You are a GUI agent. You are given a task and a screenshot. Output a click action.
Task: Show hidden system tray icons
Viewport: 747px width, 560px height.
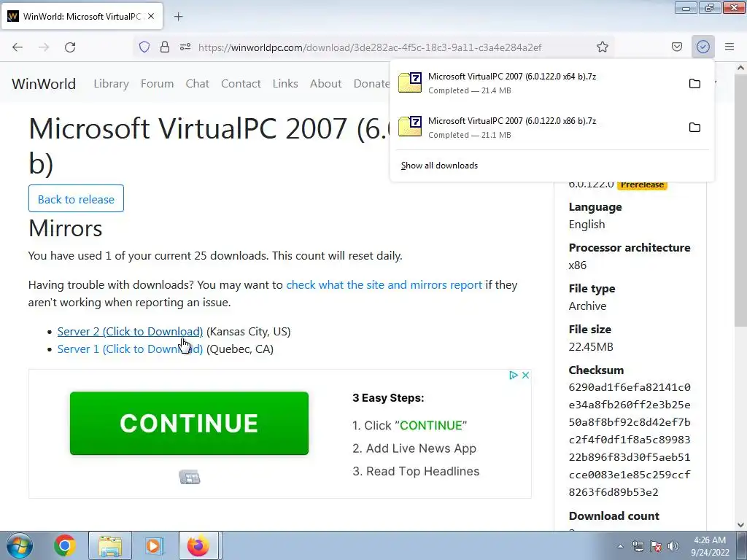point(620,546)
